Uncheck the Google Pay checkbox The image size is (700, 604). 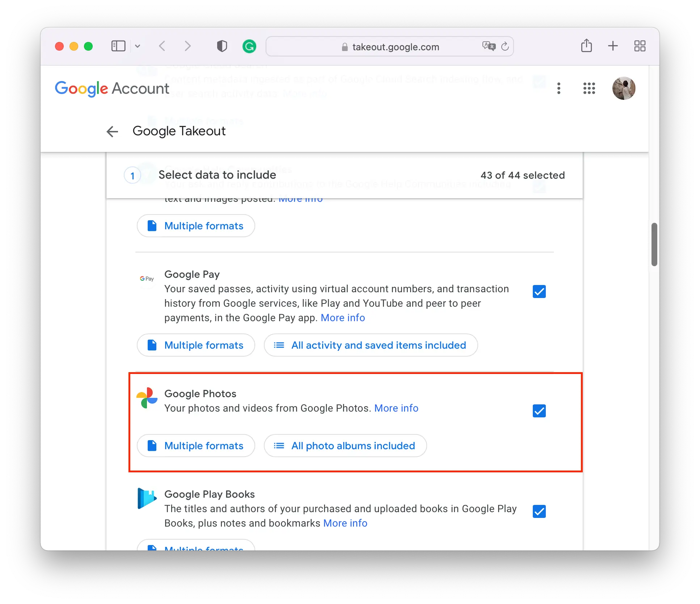pyautogui.click(x=539, y=292)
